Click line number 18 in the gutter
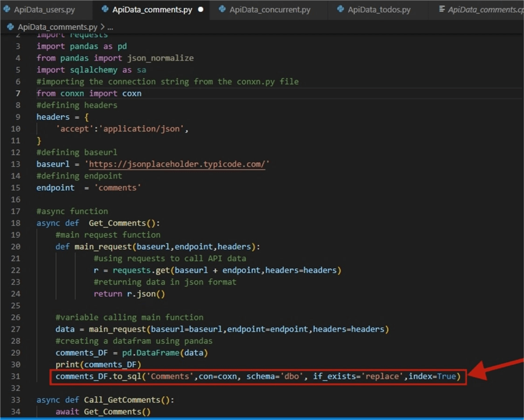This screenshot has height=420, width=524. (x=17, y=223)
